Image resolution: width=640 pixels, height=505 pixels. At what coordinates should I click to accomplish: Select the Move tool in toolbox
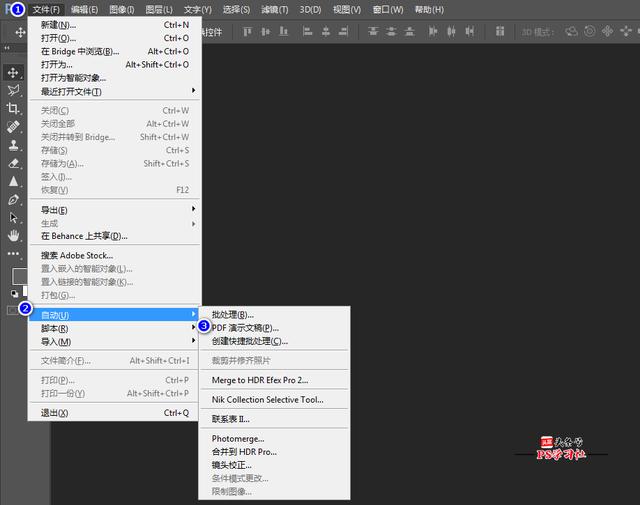click(13, 73)
